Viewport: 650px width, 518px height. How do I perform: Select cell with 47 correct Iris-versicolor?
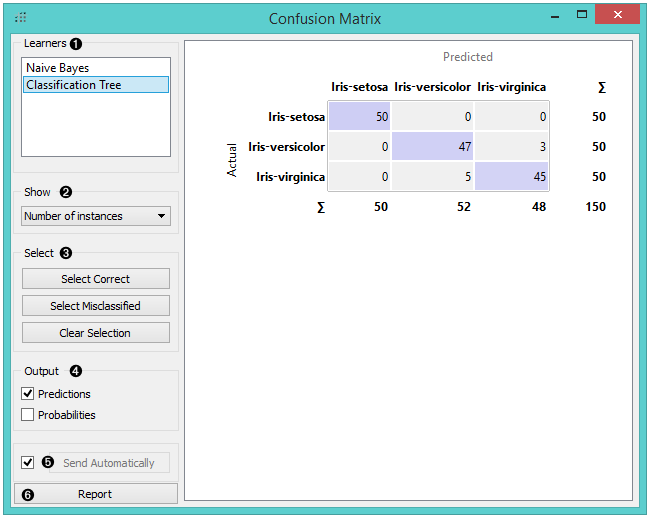[x=432, y=147]
